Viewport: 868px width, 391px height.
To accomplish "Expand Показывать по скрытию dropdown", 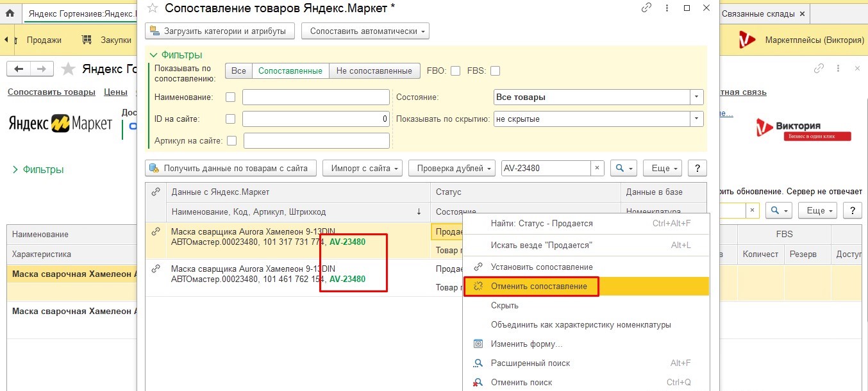I will [697, 119].
